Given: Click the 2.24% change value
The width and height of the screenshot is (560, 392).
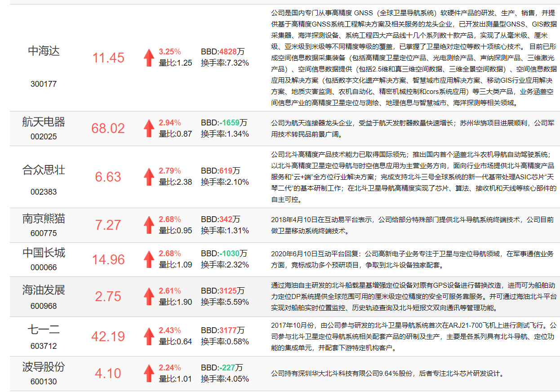Looking at the screenshot, I should click(x=170, y=367).
